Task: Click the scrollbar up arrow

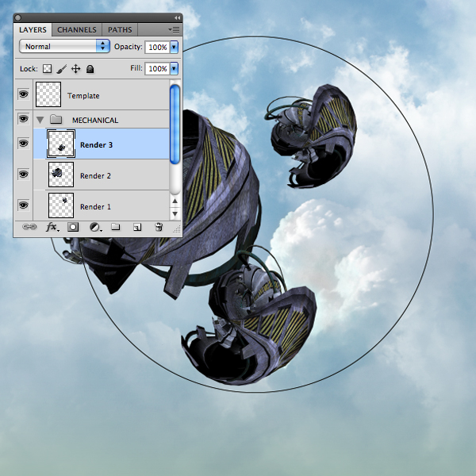Action: 175,201
